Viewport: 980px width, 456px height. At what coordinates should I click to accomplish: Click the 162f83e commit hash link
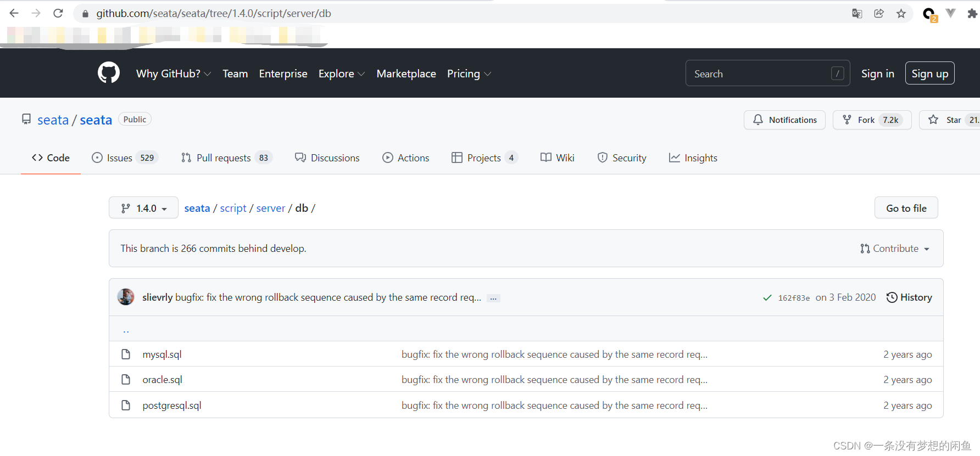(794, 298)
